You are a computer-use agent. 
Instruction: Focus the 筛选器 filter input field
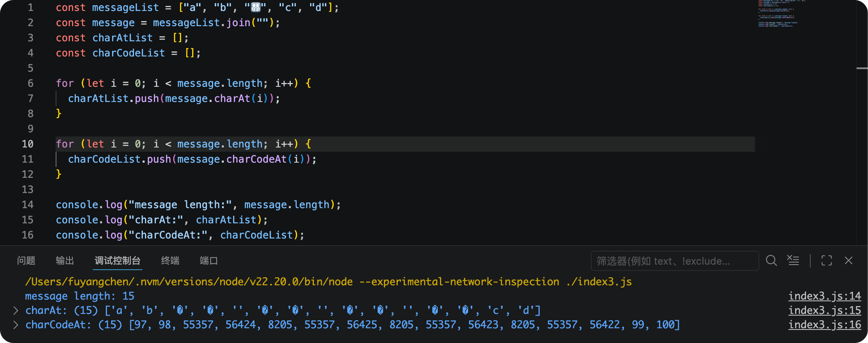pyautogui.click(x=675, y=261)
